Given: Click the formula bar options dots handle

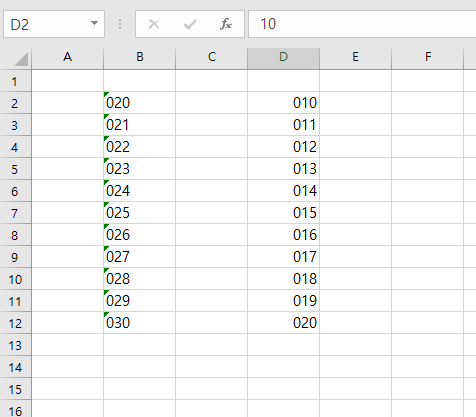Looking at the screenshot, I should [x=120, y=24].
